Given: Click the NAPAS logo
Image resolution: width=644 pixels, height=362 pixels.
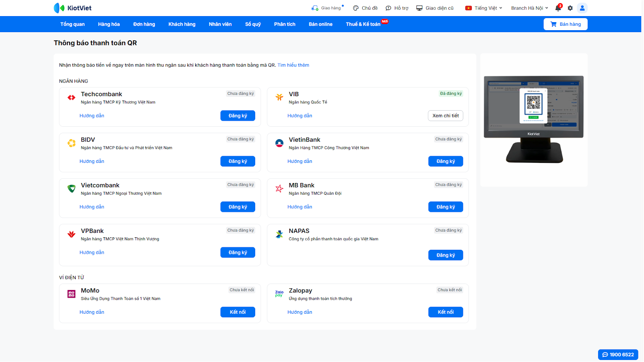Looking at the screenshot, I should click(x=279, y=234).
